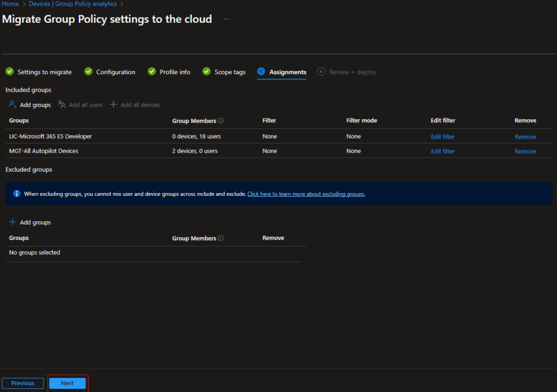Open the ellipsis menu beside page title
The height and width of the screenshot is (392, 557).
point(226,19)
